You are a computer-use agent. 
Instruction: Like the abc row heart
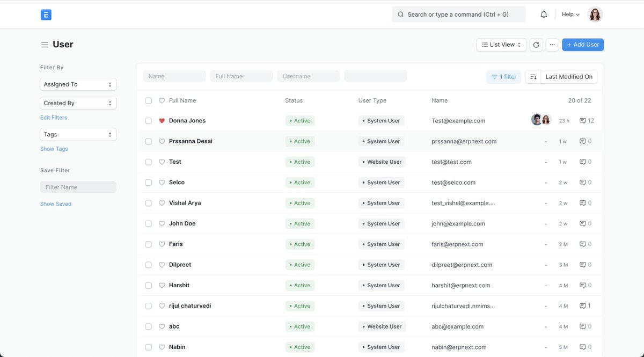tap(162, 326)
